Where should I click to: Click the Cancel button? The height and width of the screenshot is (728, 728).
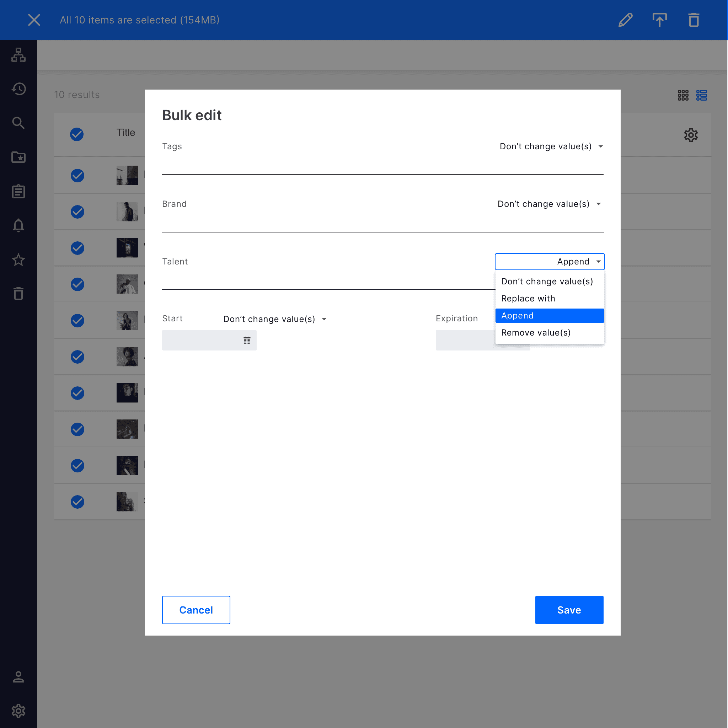point(196,610)
